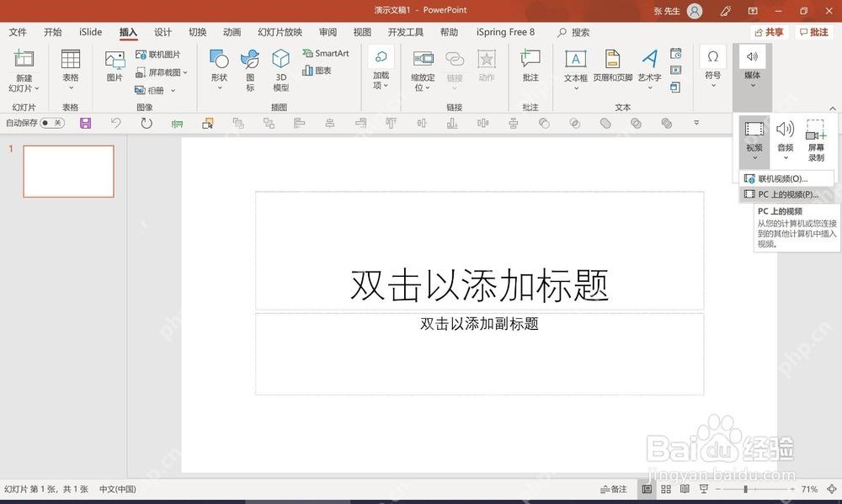Click the 搜索 search box
Screen dimensions: 842x504
click(x=573, y=33)
